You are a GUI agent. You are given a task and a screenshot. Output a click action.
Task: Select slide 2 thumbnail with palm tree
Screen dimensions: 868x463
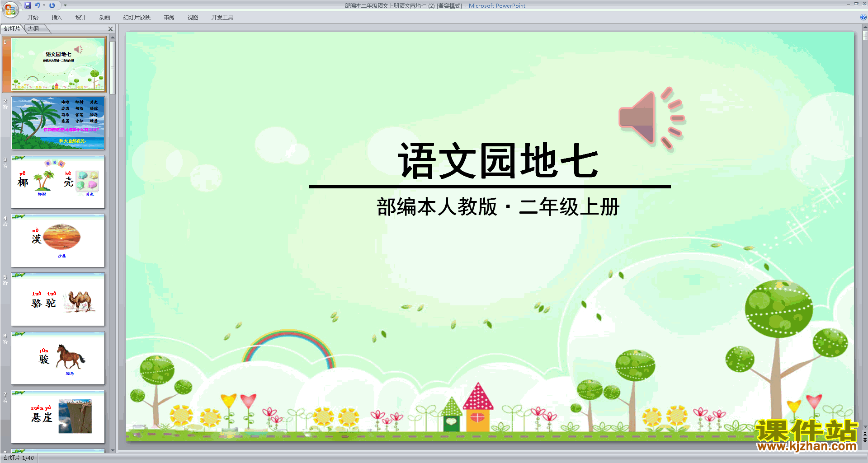click(58, 123)
